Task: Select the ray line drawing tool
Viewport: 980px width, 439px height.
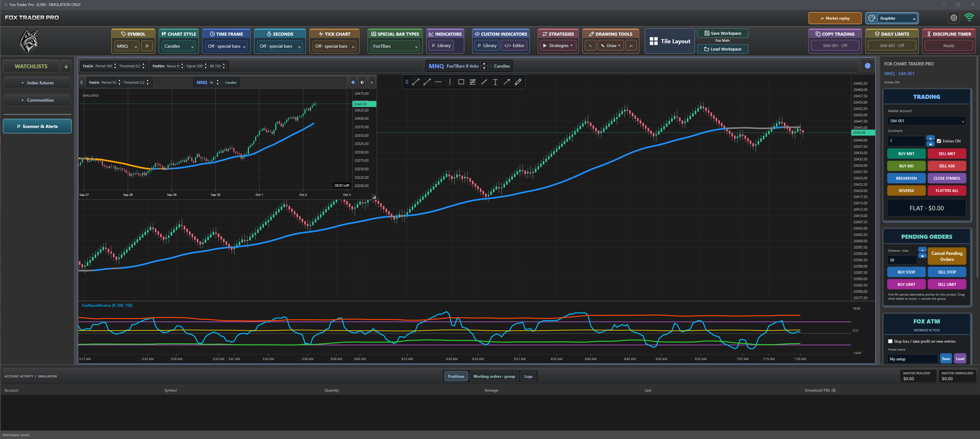Action: click(x=427, y=82)
